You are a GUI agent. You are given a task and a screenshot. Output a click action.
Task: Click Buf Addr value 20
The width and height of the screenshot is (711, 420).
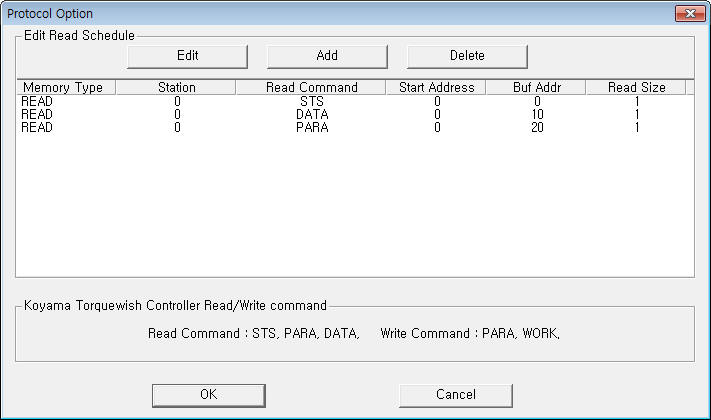537,127
